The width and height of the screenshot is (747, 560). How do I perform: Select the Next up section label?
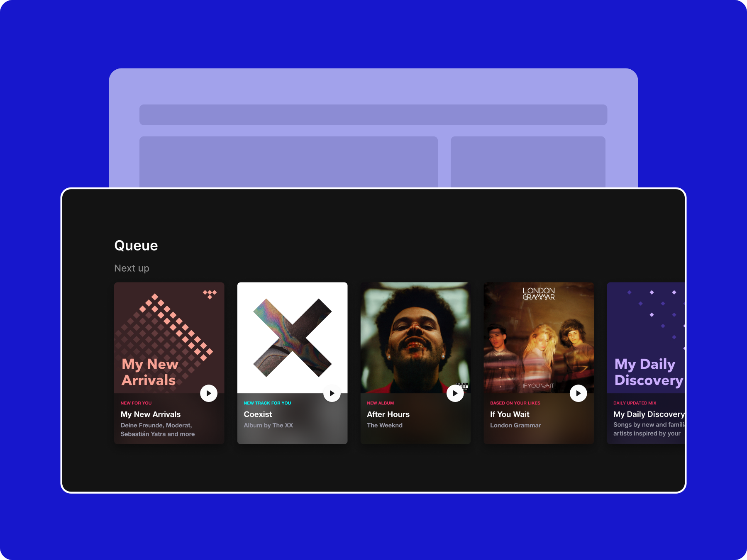coord(132,268)
